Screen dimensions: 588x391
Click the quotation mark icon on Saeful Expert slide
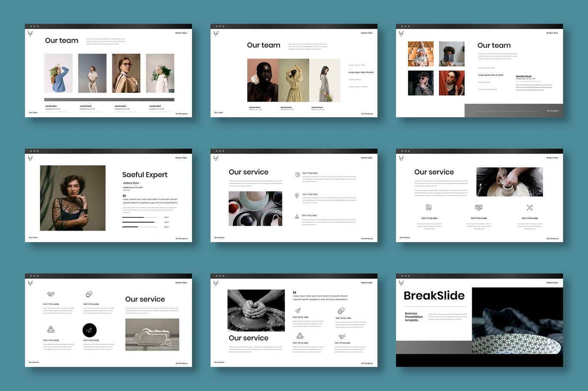coord(124,195)
